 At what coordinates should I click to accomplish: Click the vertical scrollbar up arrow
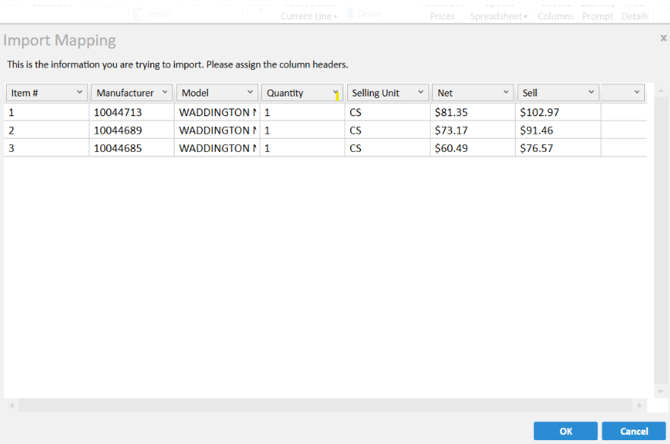tap(661, 91)
